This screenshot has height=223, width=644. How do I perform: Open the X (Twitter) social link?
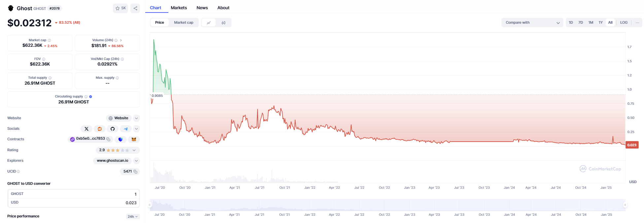86,129
